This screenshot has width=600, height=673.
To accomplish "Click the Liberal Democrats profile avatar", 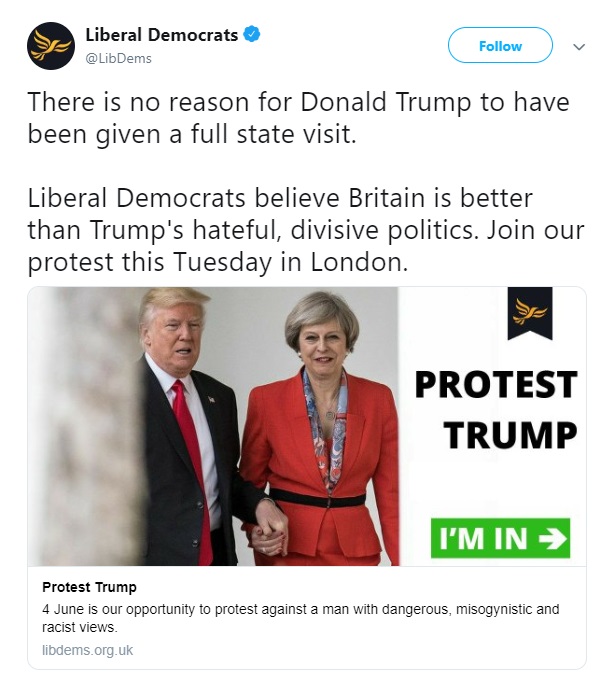I will pos(51,46).
